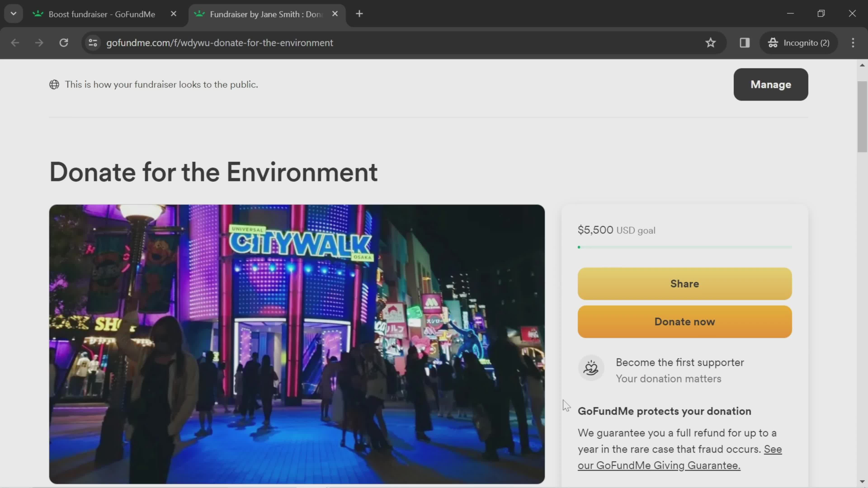Click the page vertical scrollbar thumb
868x488 pixels.
point(862,117)
